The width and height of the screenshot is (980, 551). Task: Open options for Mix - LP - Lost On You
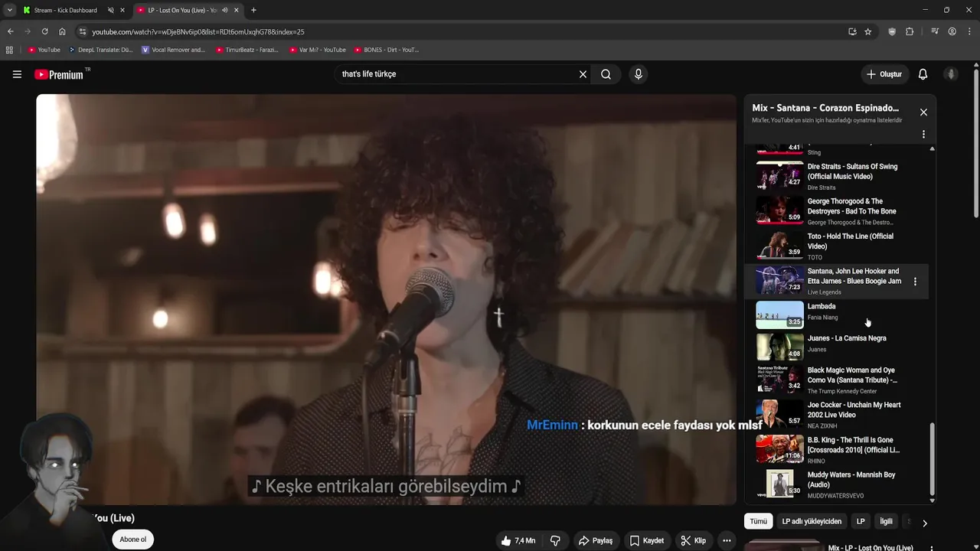[x=932, y=548]
